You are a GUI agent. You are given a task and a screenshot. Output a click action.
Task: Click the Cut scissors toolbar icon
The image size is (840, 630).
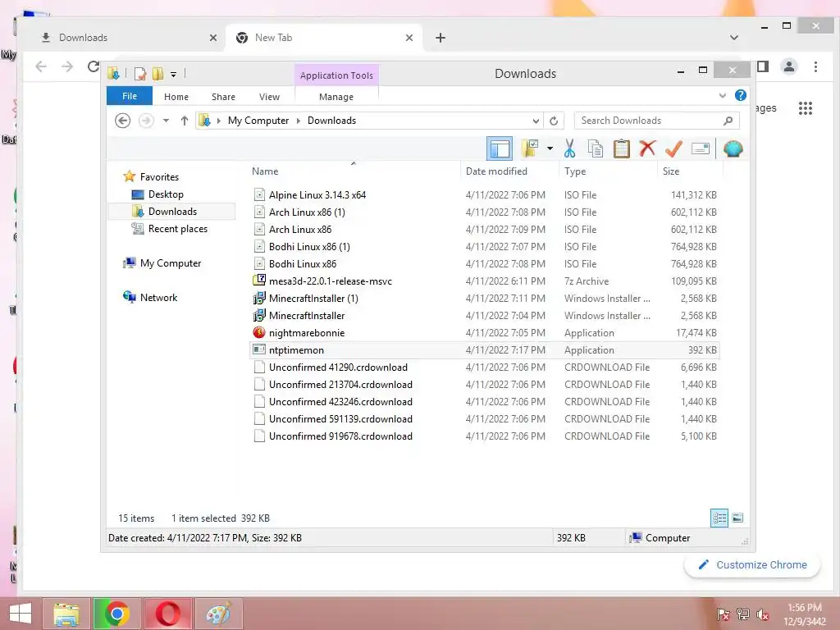point(569,148)
